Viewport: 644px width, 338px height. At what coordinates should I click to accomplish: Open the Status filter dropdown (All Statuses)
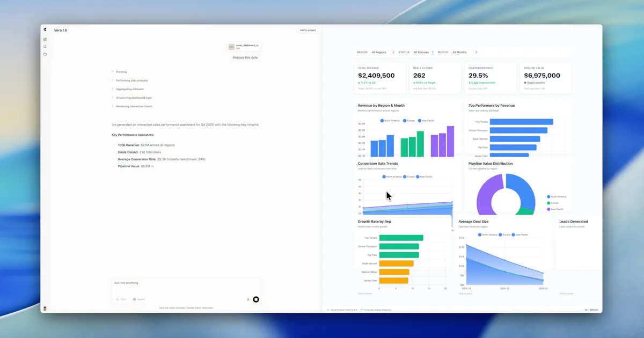click(x=423, y=52)
